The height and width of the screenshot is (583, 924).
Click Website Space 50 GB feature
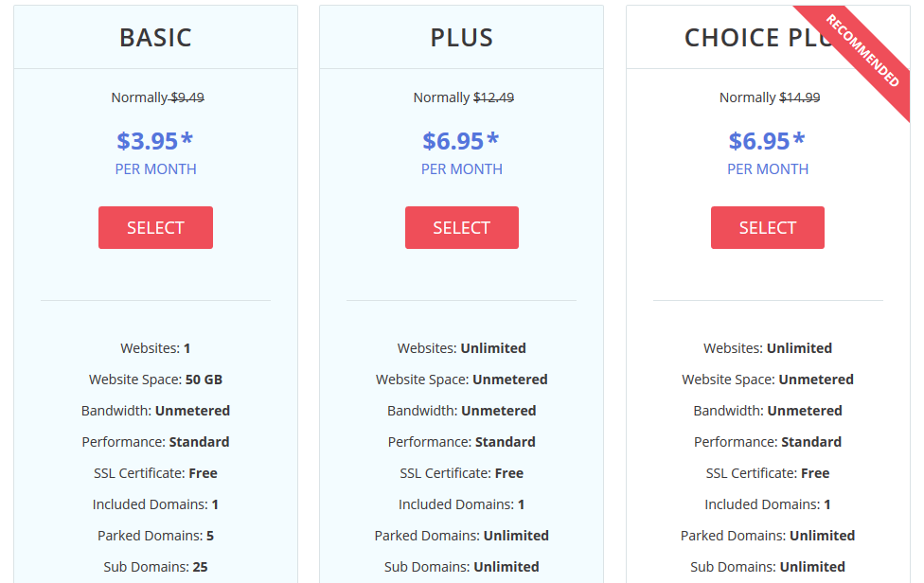[155, 380]
